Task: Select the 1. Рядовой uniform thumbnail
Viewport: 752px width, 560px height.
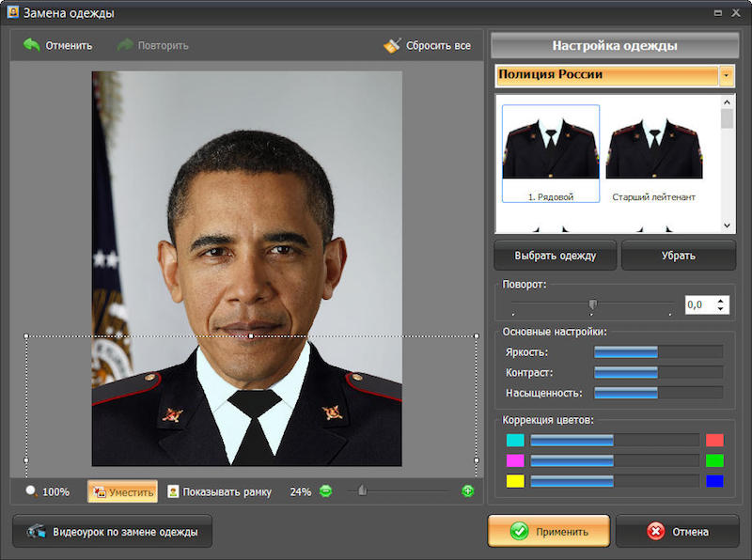Action: [x=551, y=153]
